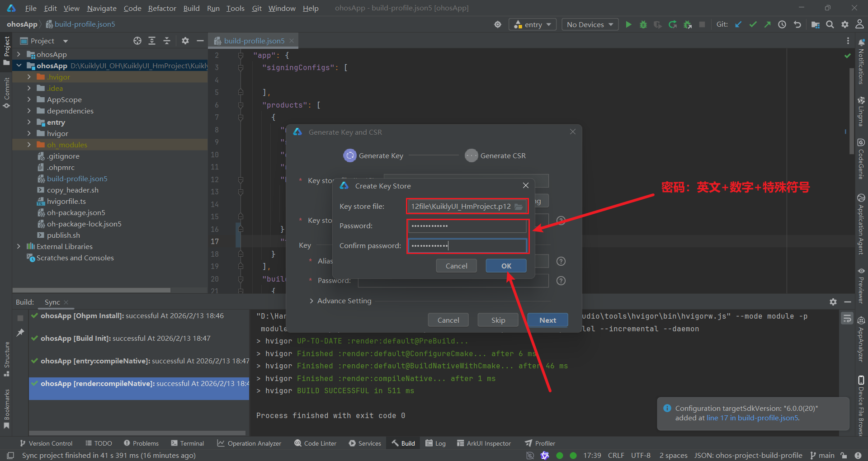Expand Advance Setting section
Viewport: 868px width, 461px height.
tap(311, 301)
